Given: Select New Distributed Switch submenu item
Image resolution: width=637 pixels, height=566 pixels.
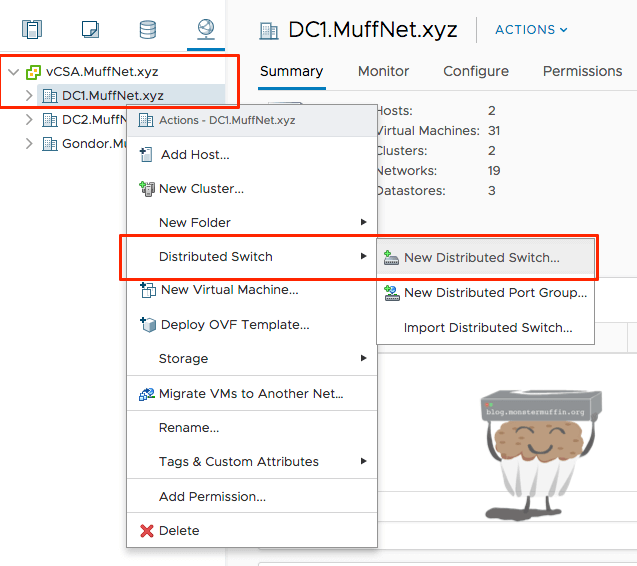Looking at the screenshot, I should (481, 258).
